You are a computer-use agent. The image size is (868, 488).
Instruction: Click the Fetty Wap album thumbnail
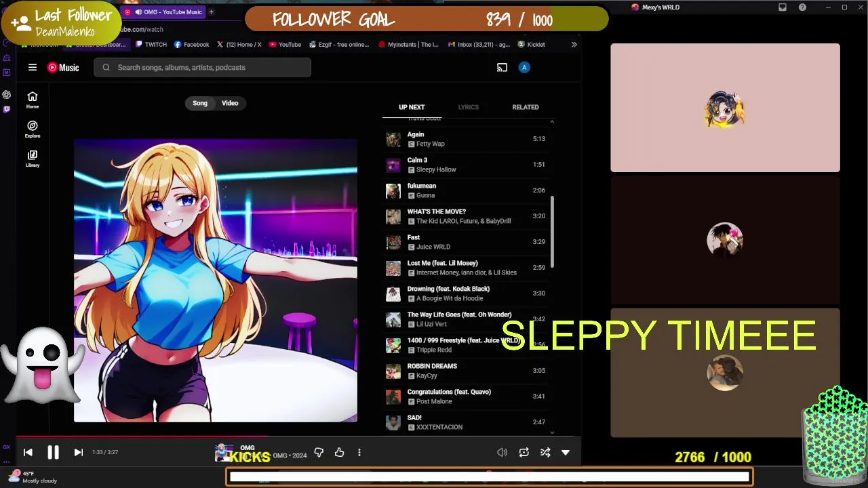coord(393,140)
